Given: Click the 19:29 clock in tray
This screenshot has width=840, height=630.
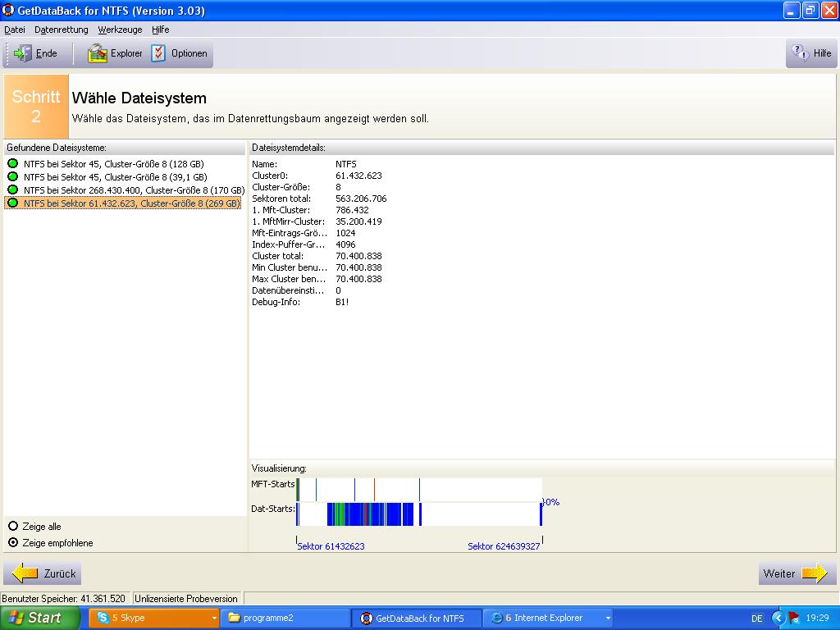Looking at the screenshot, I should pos(817,619).
